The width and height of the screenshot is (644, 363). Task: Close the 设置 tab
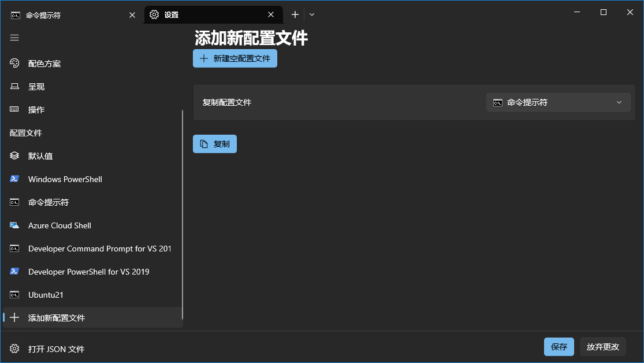(x=271, y=14)
